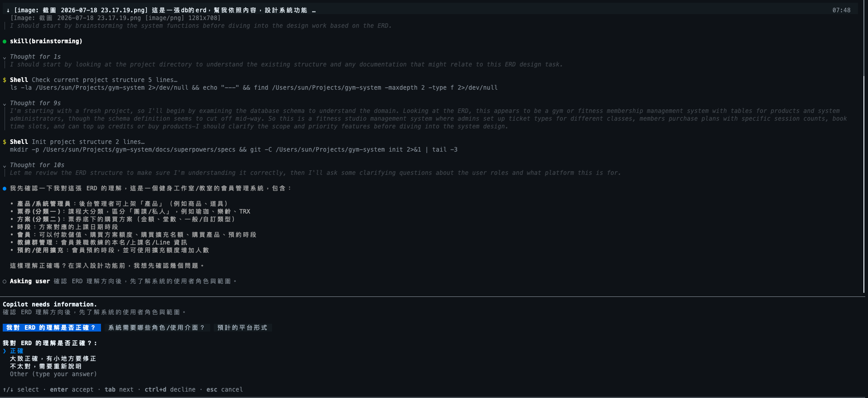Collapse the Thought for 1s section
868x398 pixels.
[5, 57]
